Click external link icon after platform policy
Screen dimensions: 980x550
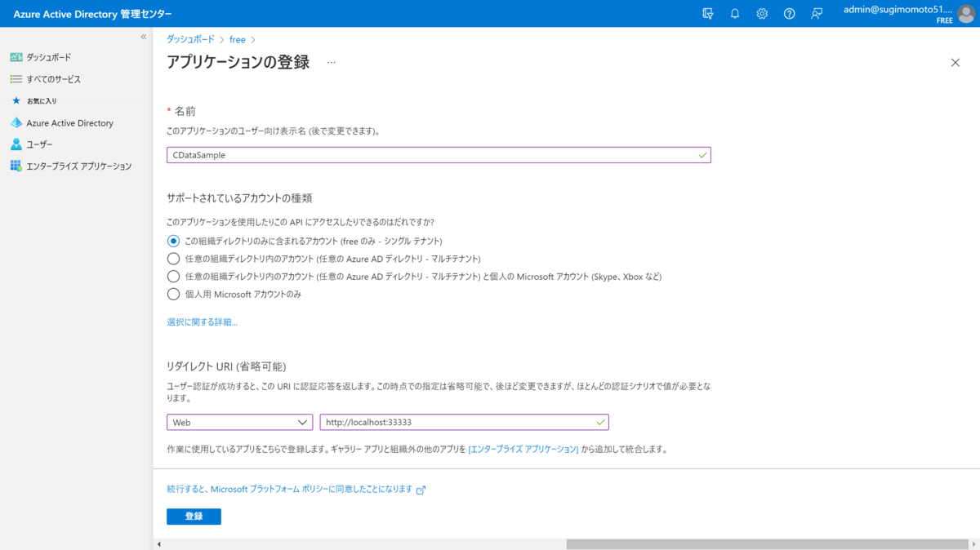pyautogui.click(x=421, y=490)
